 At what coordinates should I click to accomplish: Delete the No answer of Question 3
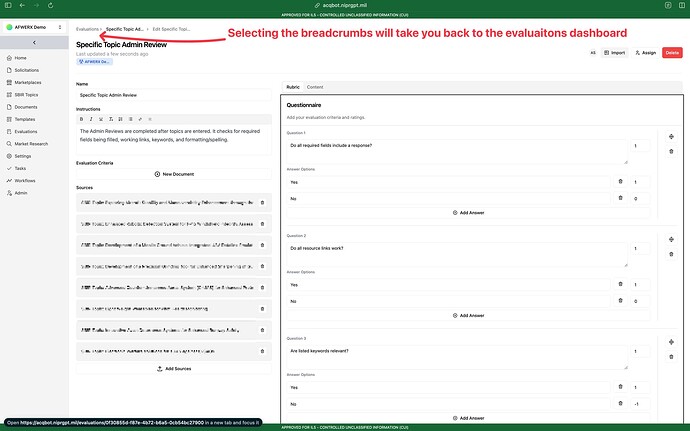[x=620, y=403]
